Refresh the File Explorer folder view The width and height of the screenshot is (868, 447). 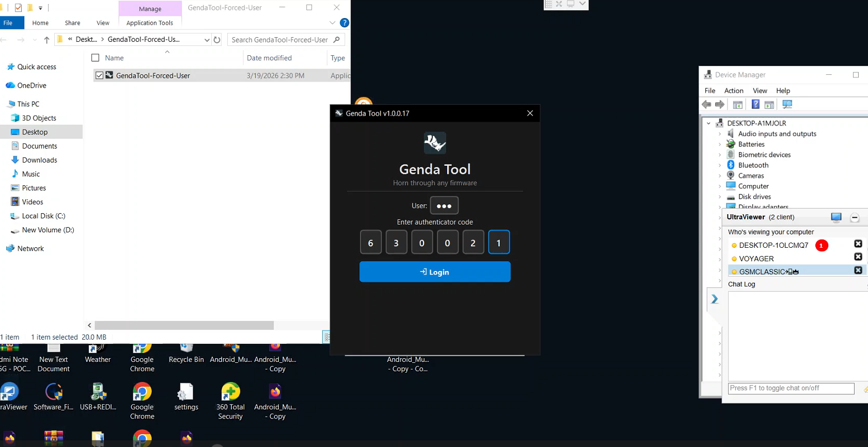(217, 40)
